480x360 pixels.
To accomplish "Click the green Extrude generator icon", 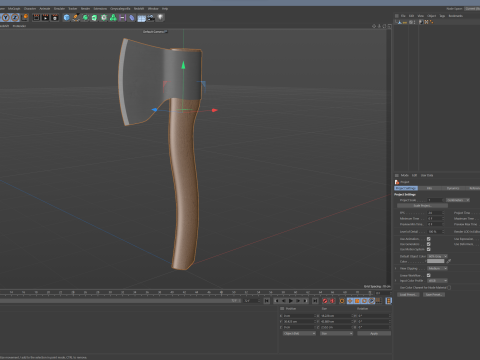I will pos(95,17).
